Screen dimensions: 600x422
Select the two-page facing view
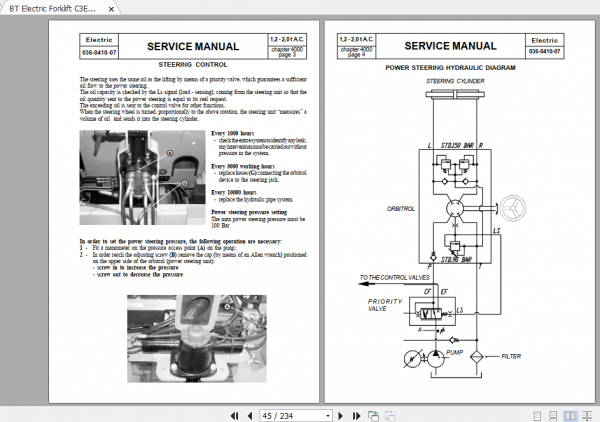570,416
